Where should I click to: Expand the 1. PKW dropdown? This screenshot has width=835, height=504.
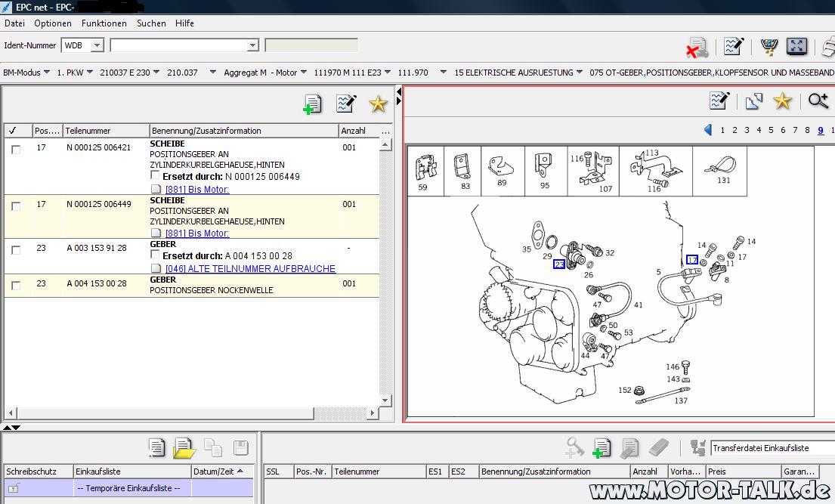89,72
